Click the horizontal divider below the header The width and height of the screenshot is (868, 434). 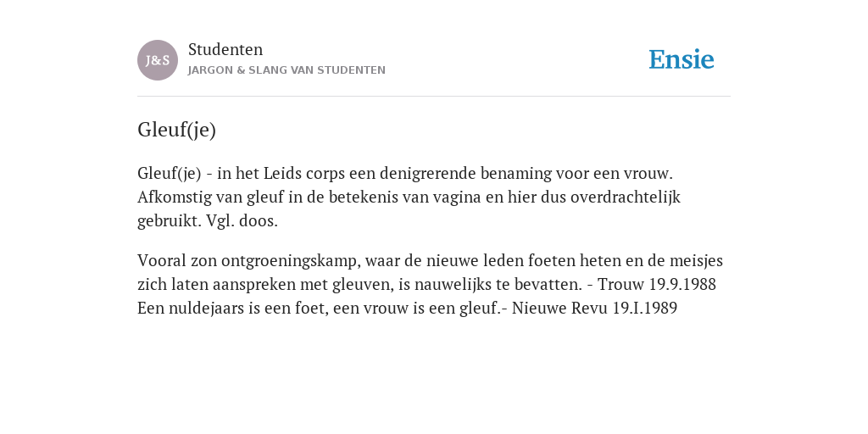[x=434, y=97]
